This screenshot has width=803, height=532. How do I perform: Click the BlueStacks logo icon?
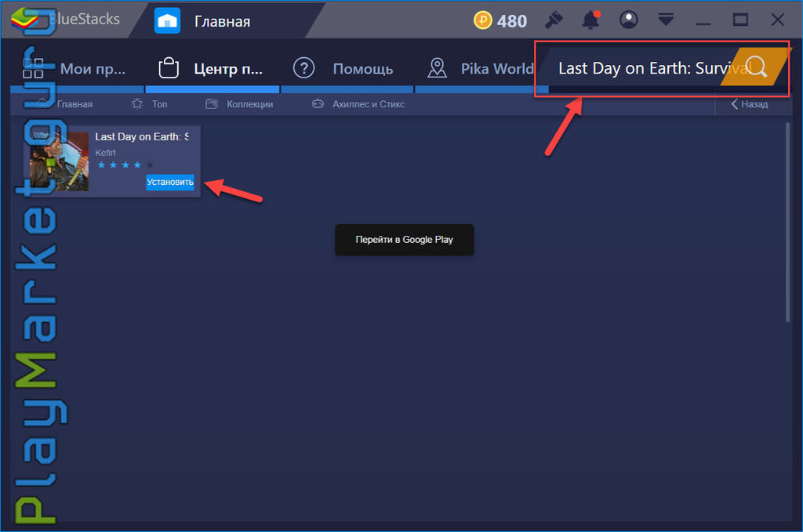[24, 20]
